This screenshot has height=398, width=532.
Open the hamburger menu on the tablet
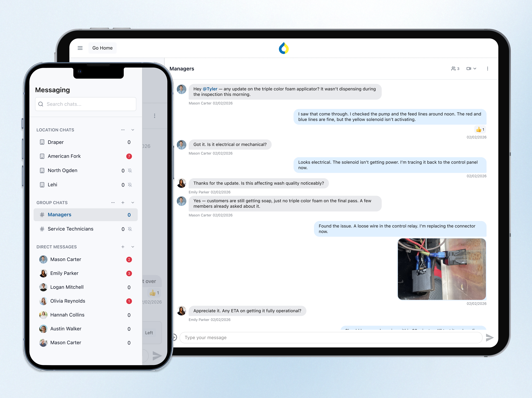tap(80, 48)
